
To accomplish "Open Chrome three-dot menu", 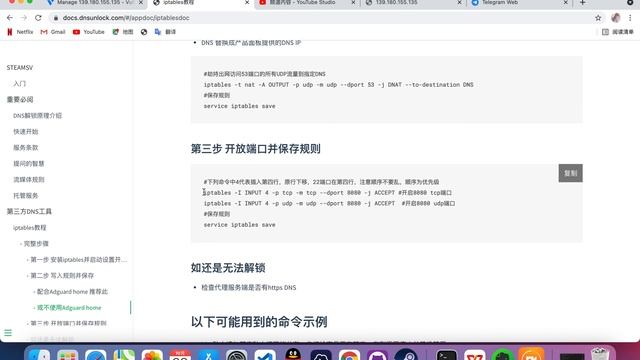I will click(x=630, y=18).
